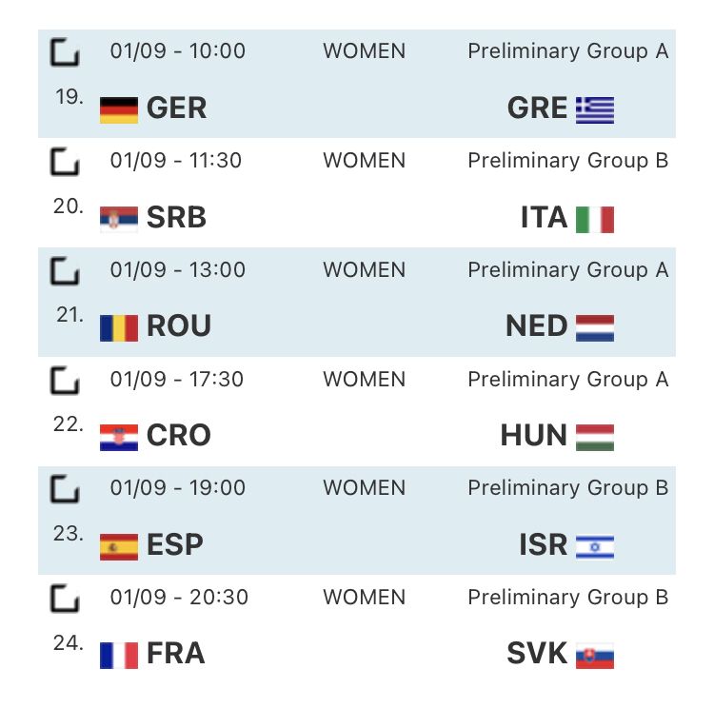
Task: Click the Germany flag icon
Action: coord(119,110)
